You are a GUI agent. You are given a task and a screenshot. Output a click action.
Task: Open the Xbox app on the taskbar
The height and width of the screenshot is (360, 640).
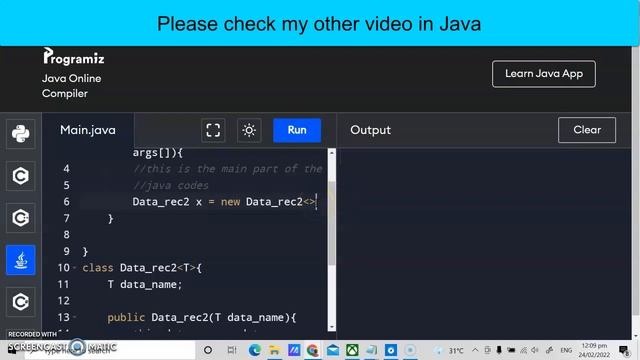(352, 350)
